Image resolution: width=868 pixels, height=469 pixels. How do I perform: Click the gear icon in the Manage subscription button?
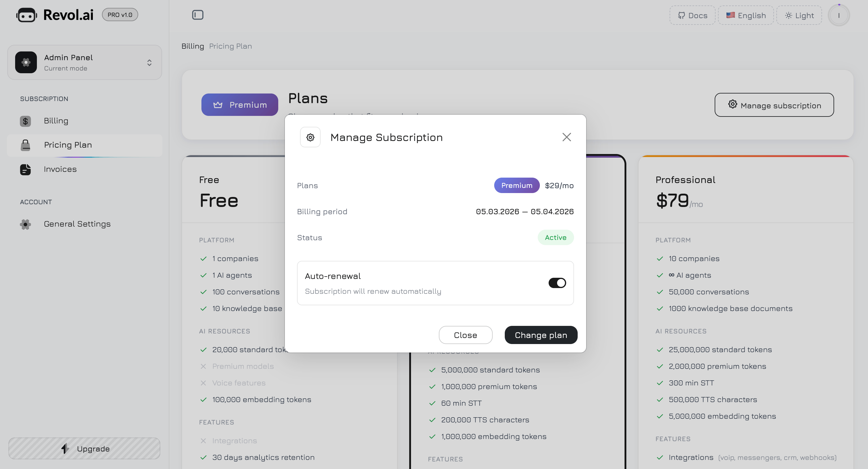[x=733, y=104]
